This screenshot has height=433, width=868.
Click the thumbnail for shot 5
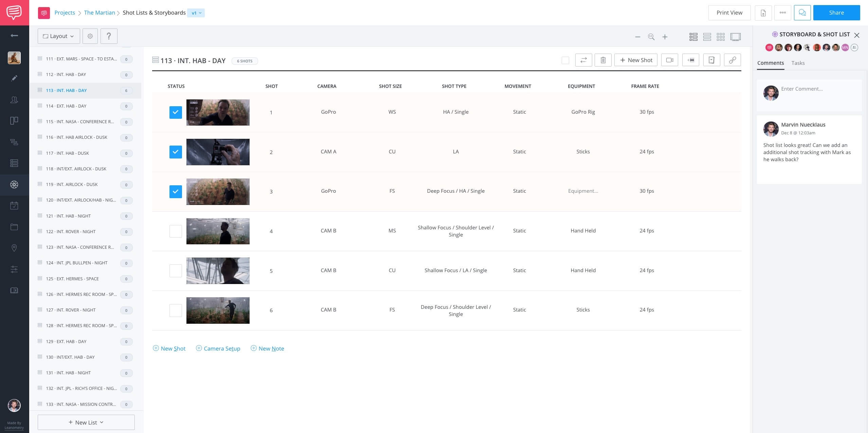click(x=218, y=270)
